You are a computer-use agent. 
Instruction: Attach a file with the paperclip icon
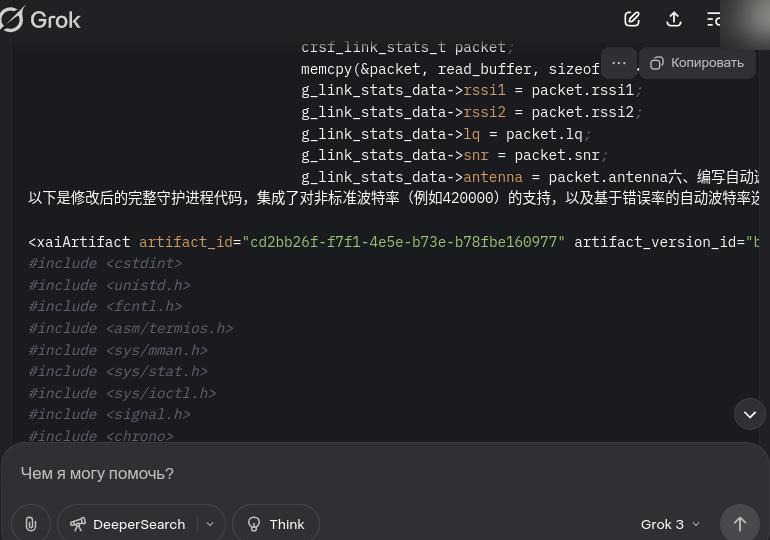(30, 524)
